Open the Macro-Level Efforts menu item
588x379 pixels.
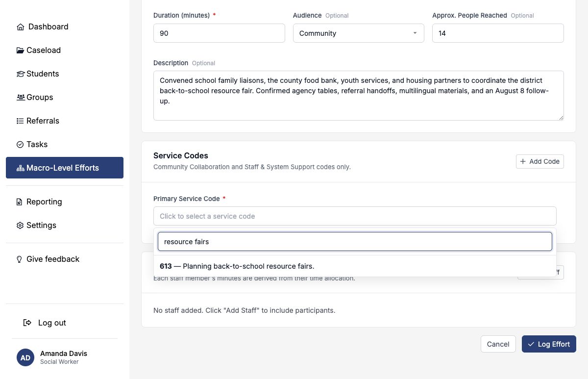(x=65, y=168)
